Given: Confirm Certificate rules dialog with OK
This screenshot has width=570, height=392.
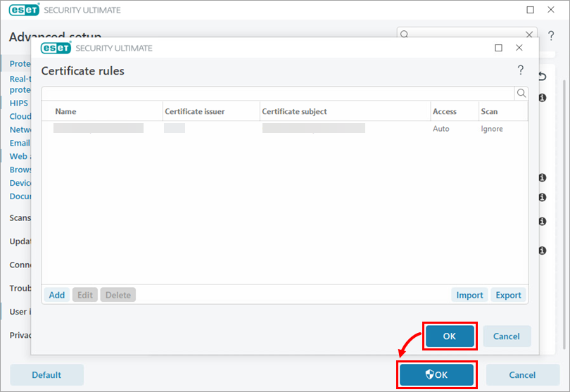Looking at the screenshot, I should click(450, 336).
